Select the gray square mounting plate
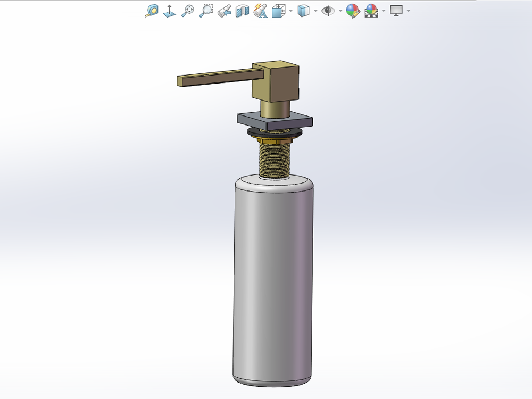This screenshot has height=399, width=532. click(275, 121)
